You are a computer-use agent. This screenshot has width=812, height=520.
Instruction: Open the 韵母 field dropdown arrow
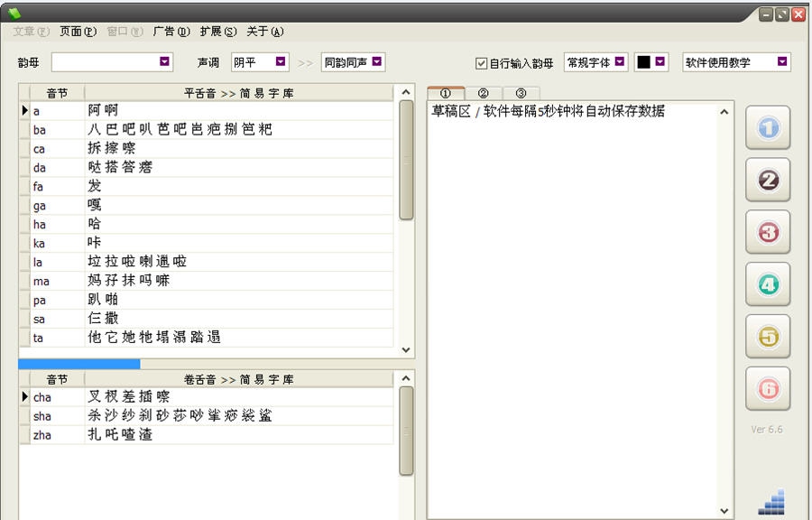[164, 62]
